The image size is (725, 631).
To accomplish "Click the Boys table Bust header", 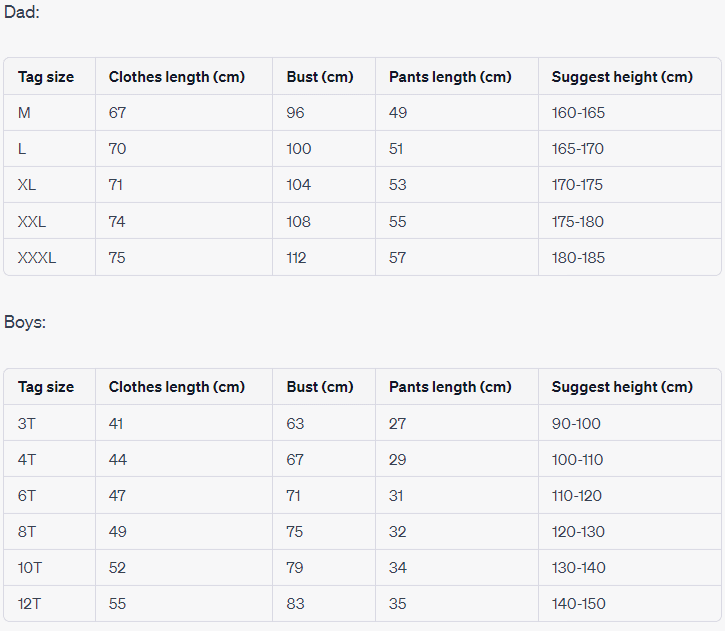I will click(319, 387).
